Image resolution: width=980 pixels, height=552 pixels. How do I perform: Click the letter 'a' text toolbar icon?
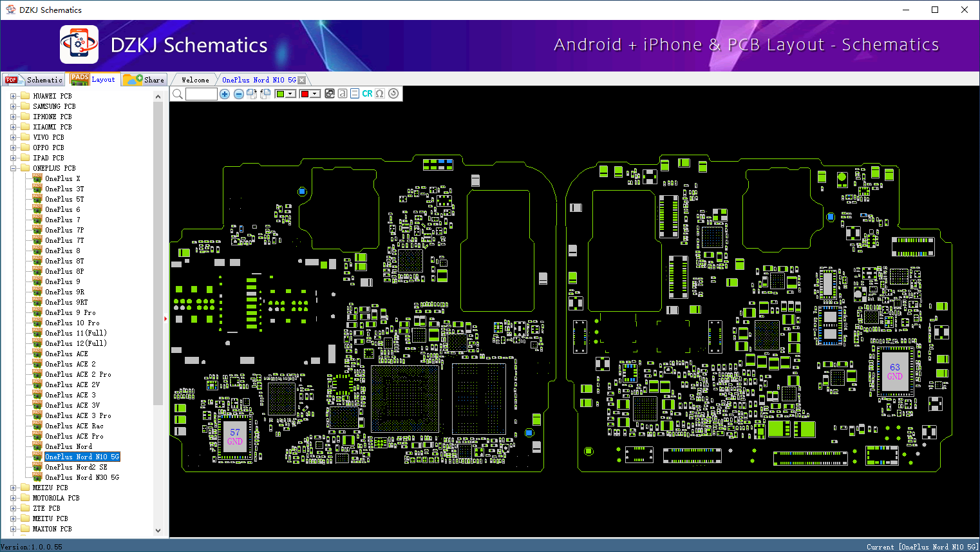pyautogui.click(x=343, y=93)
